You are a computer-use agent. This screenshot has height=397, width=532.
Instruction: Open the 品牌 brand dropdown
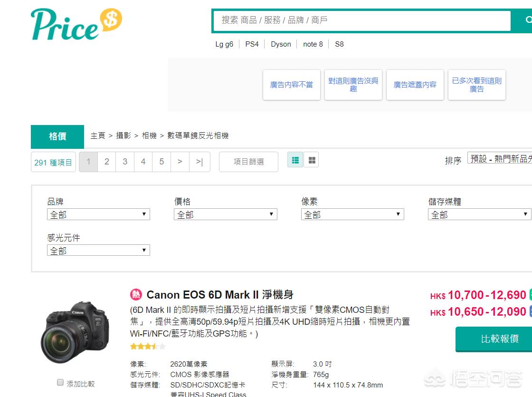click(x=99, y=214)
